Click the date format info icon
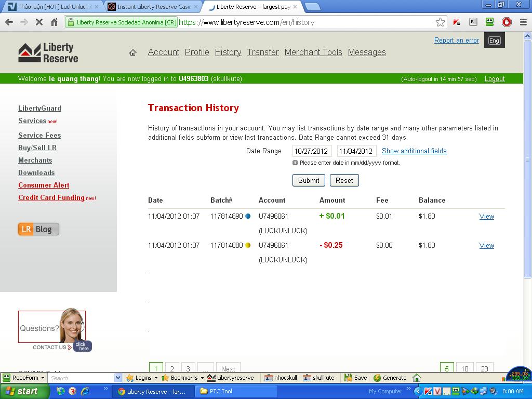This screenshot has width=532, height=399. coord(295,163)
